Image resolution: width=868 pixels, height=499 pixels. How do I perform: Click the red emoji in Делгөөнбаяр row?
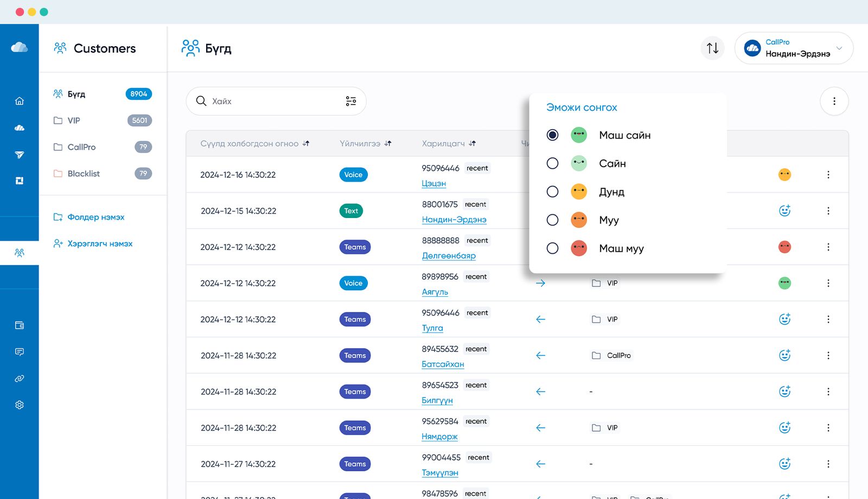click(x=784, y=247)
